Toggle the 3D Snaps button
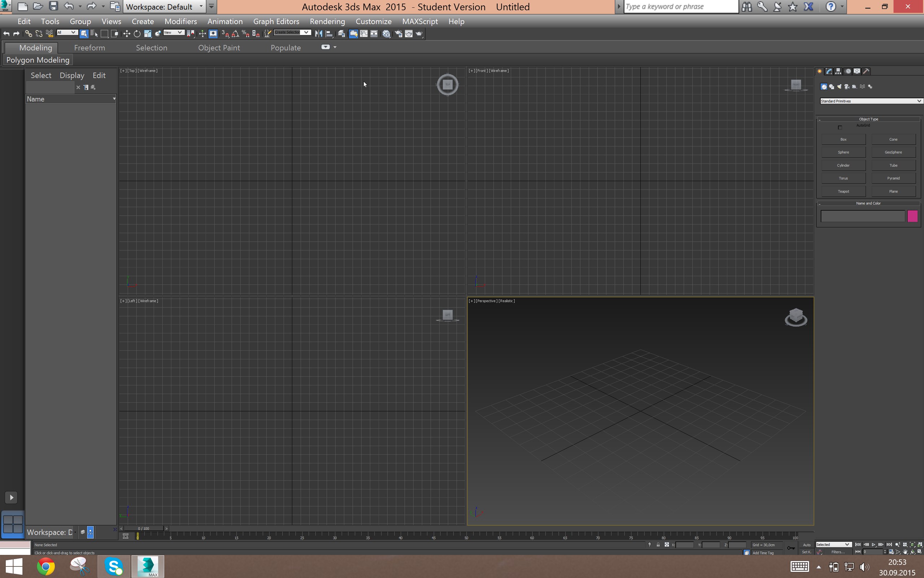Screen dimensions: 924x578 point(225,34)
